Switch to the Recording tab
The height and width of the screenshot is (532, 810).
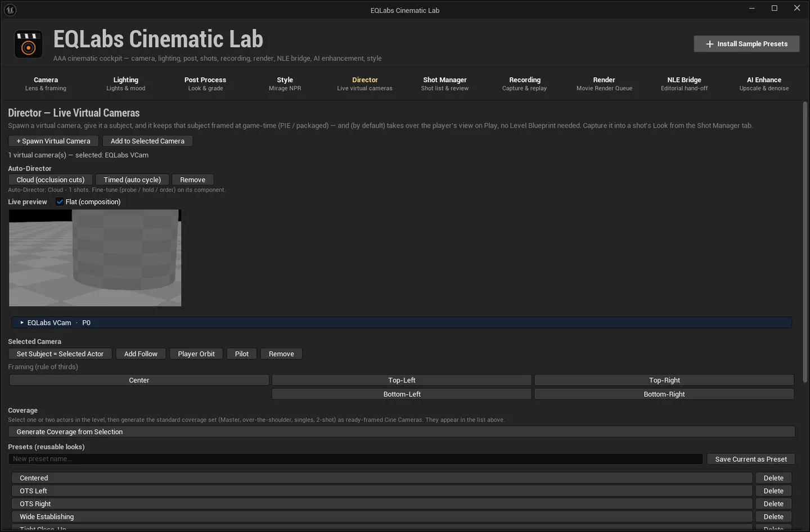(x=525, y=84)
